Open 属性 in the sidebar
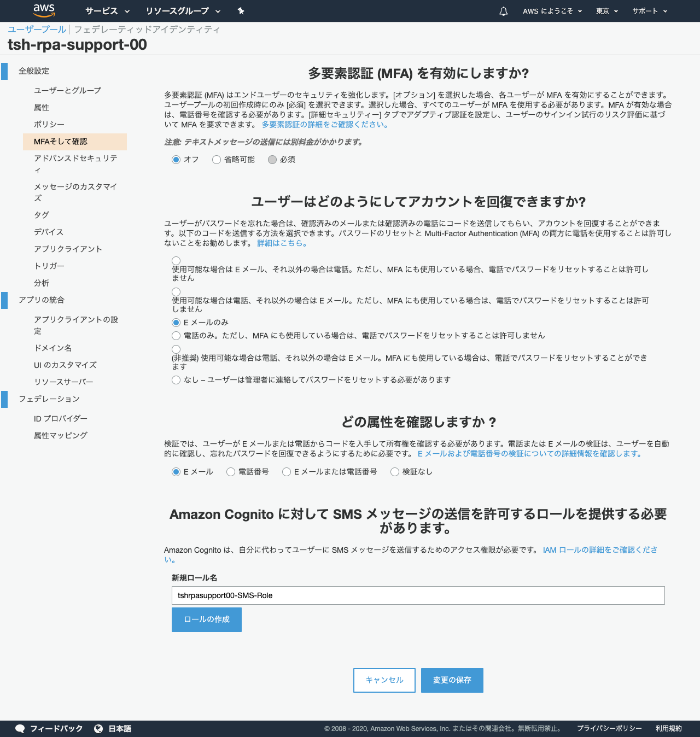The image size is (700, 737). (42, 108)
